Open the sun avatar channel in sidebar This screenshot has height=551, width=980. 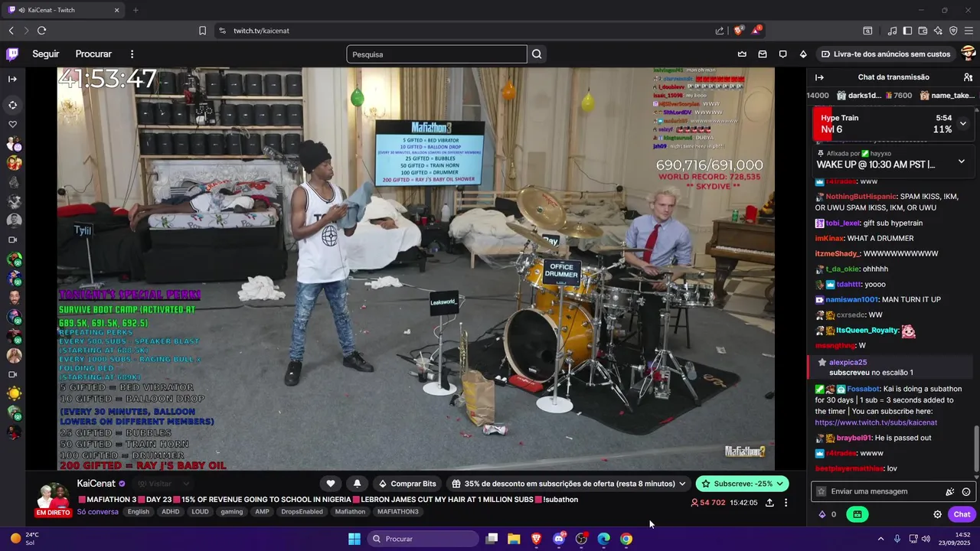pyautogui.click(x=14, y=393)
